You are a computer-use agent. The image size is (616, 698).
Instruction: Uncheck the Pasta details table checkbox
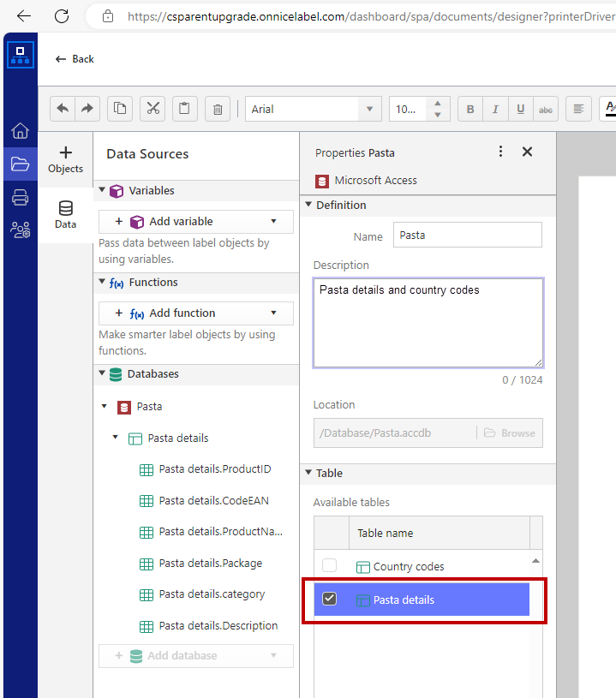tap(329, 600)
